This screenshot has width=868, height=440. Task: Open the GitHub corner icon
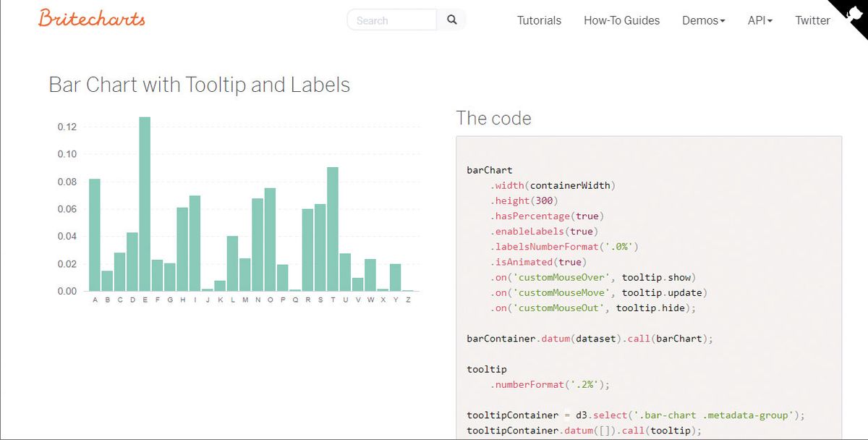(x=852, y=13)
